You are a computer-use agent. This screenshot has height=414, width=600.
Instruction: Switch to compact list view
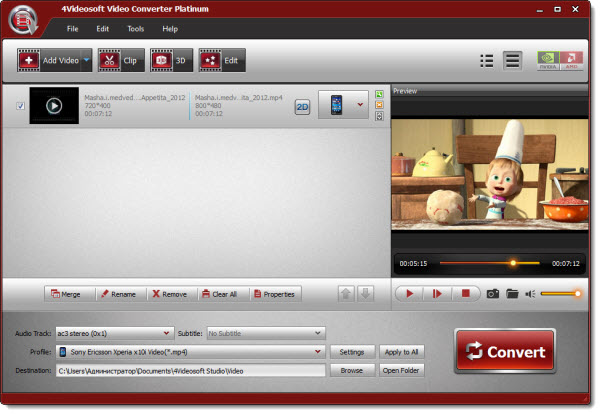coord(487,61)
